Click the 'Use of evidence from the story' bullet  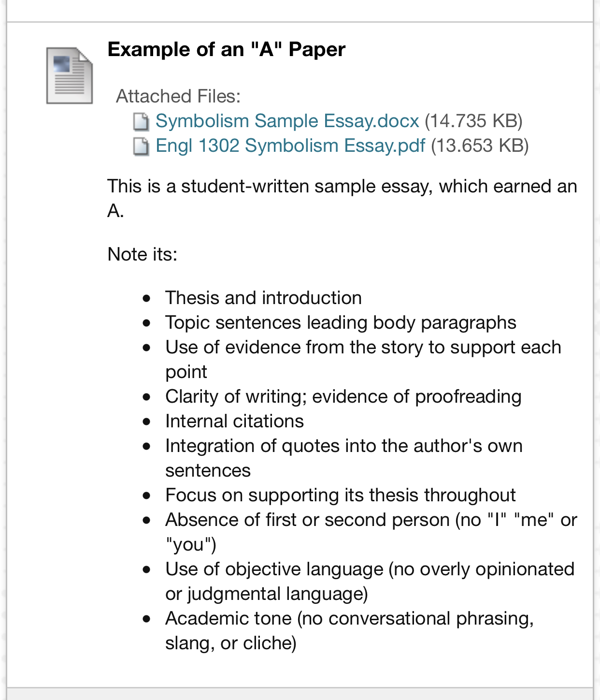[363, 347]
